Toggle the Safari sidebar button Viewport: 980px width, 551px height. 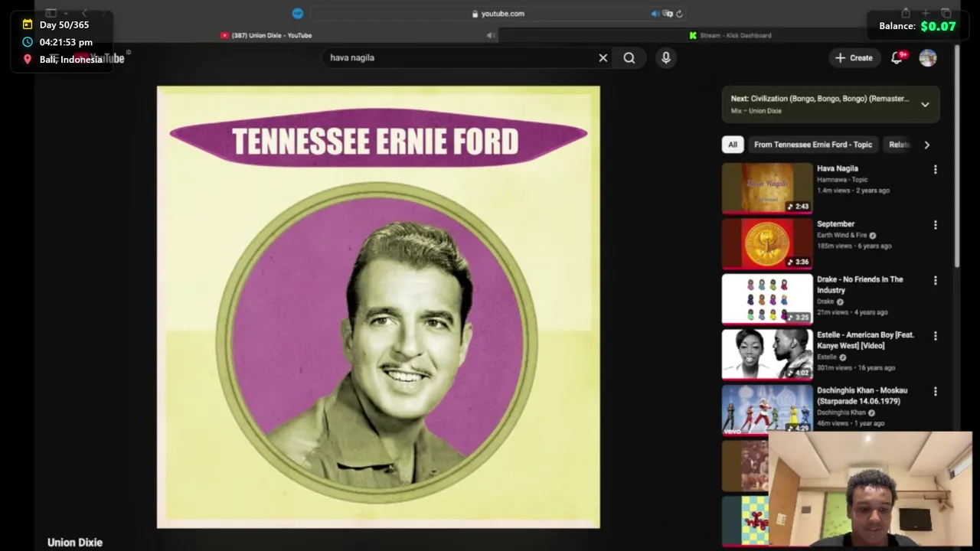tap(51, 13)
